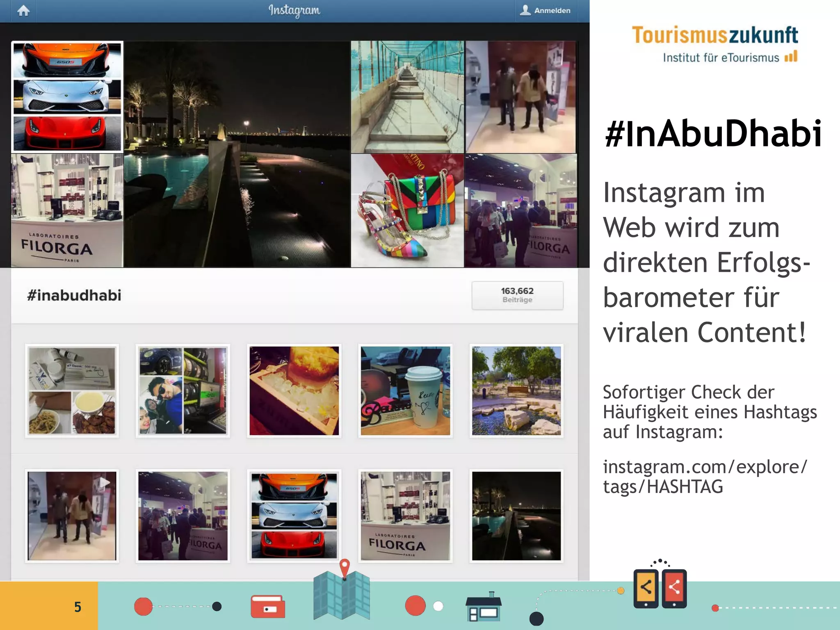This screenshot has height=630, width=840.
Task: Click the small orange dot near phones
Action: pyautogui.click(x=621, y=591)
